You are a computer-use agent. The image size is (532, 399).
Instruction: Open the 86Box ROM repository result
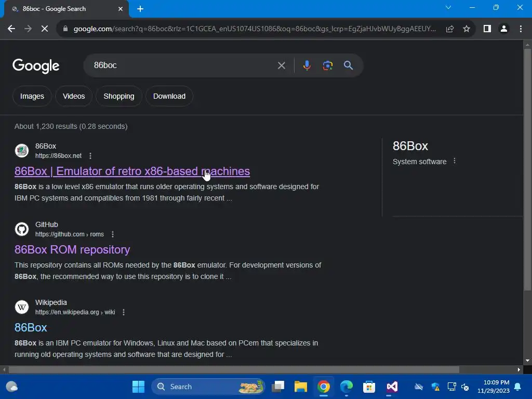(x=72, y=250)
